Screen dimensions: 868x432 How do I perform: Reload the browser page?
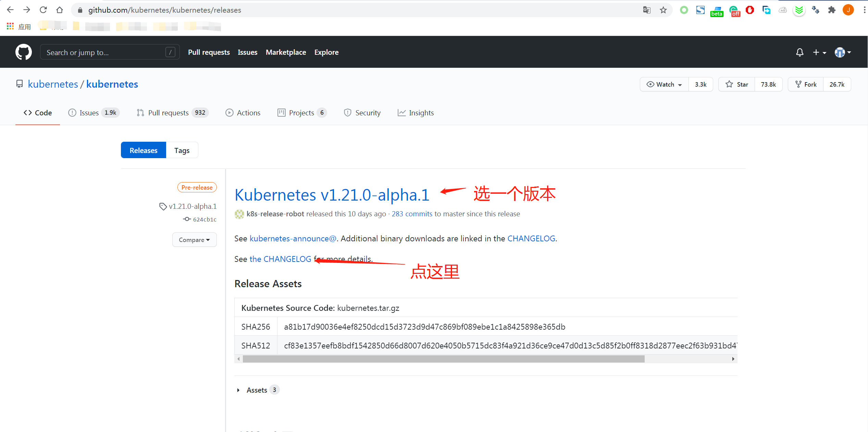pyautogui.click(x=43, y=10)
